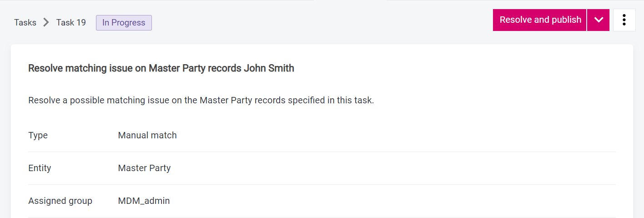
Task: Go back to the Tasks breadcrumb
Action: (x=25, y=22)
